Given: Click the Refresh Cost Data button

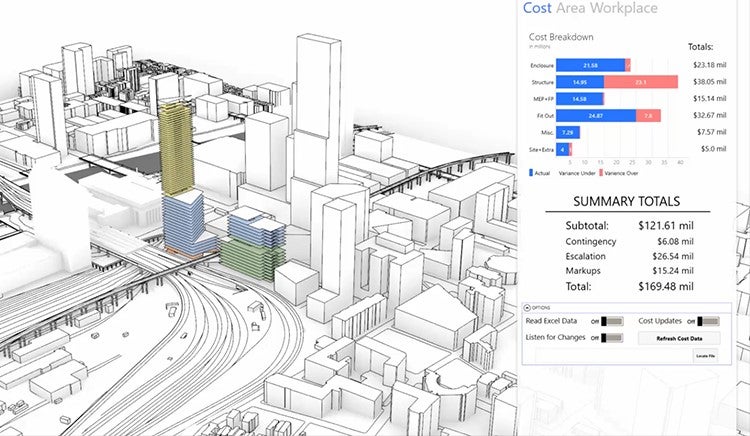Looking at the screenshot, I should coord(679,338).
